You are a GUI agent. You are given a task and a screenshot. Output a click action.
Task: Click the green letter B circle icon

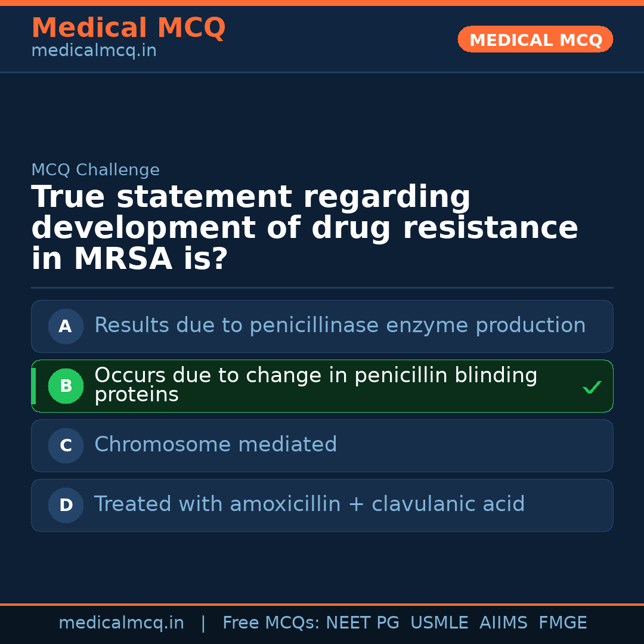[x=66, y=386]
